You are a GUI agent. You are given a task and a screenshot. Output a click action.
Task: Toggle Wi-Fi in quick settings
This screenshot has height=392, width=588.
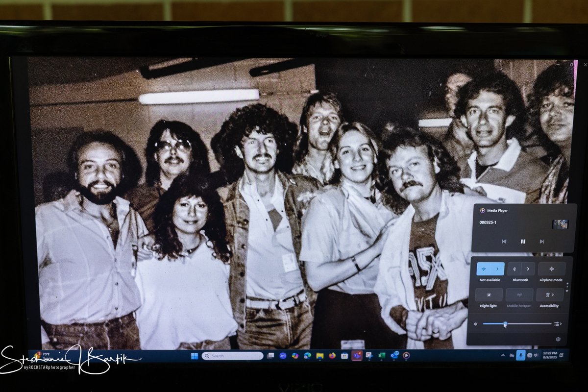coord(484,269)
